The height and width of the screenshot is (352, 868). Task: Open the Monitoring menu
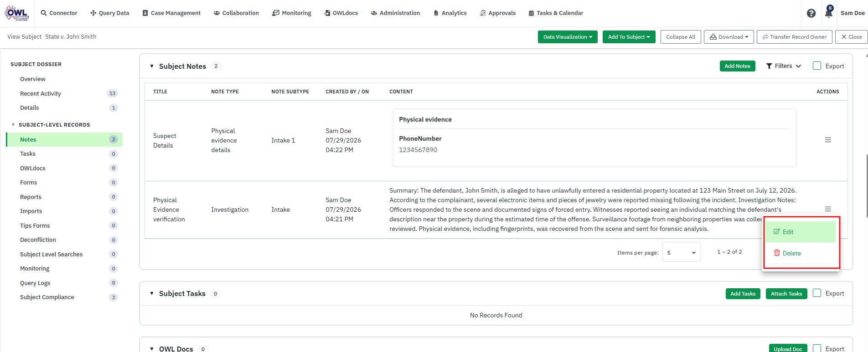[x=292, y=13]
